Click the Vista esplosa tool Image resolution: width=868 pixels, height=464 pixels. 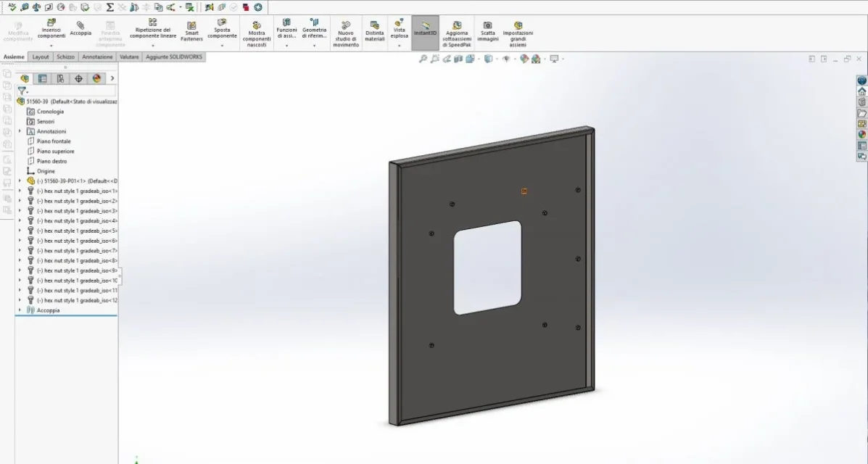(399, 29)
